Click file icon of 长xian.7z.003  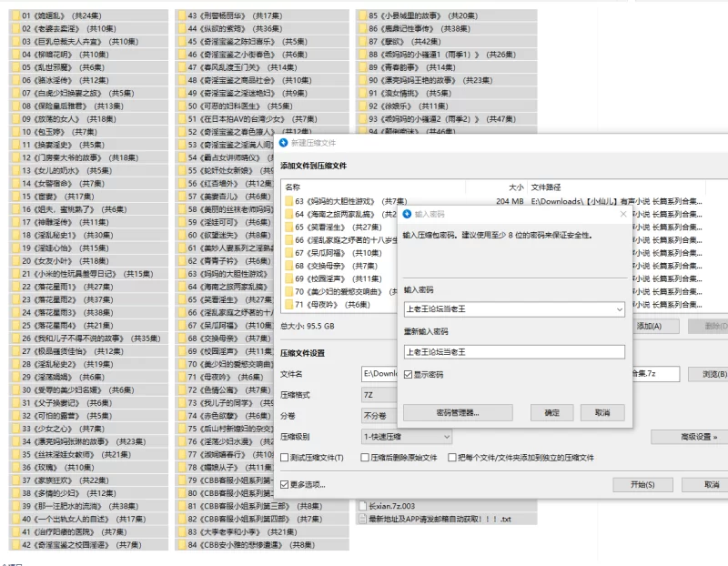(362, 506)
